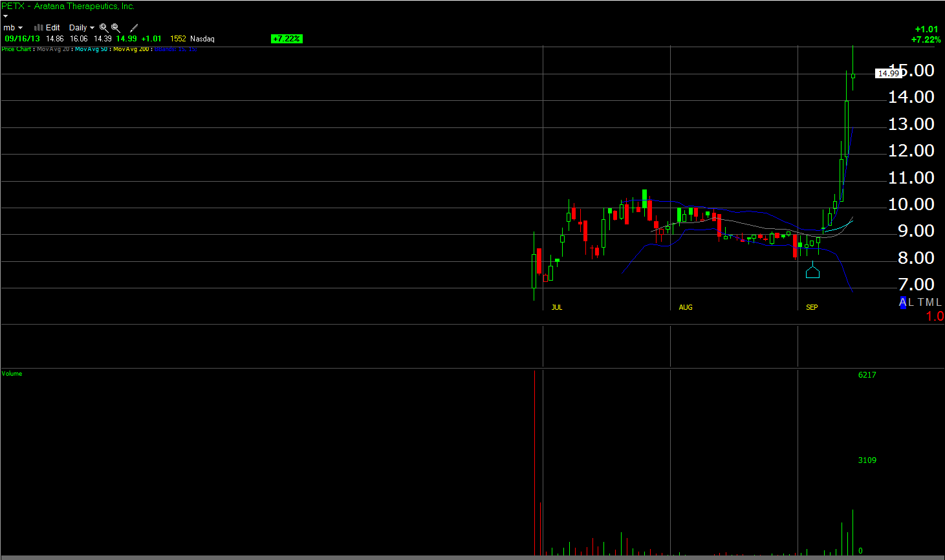Click the 14.86 open price value
Viewport: 945px width, 560px height.
(55, 39)
